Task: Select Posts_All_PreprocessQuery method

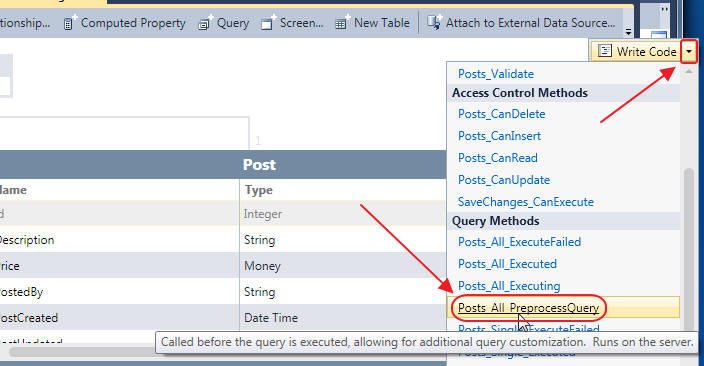Action: click(x=528, y=308)
